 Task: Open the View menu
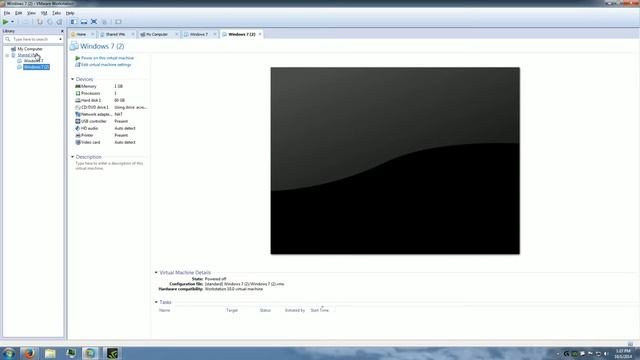coord(31,13)
